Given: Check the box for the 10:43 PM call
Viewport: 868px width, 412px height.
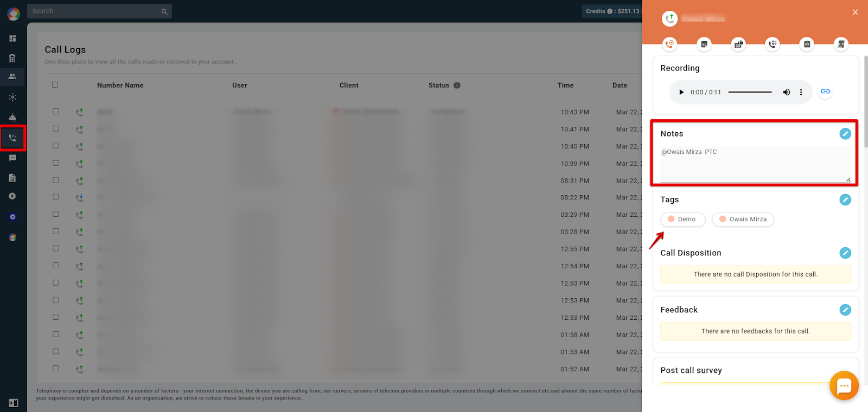Looking at the screenshot, I should 55,112.
